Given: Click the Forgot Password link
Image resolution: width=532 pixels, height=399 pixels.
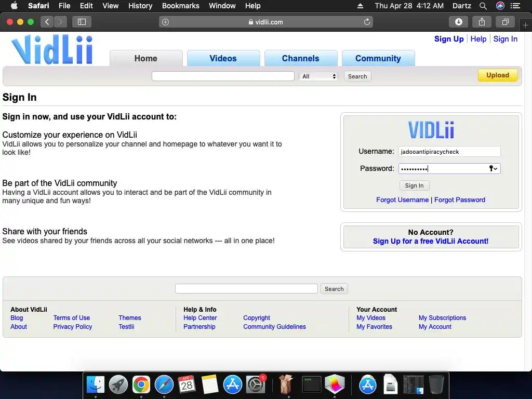Looking at the screenshot, I should (x=460, y=200).
